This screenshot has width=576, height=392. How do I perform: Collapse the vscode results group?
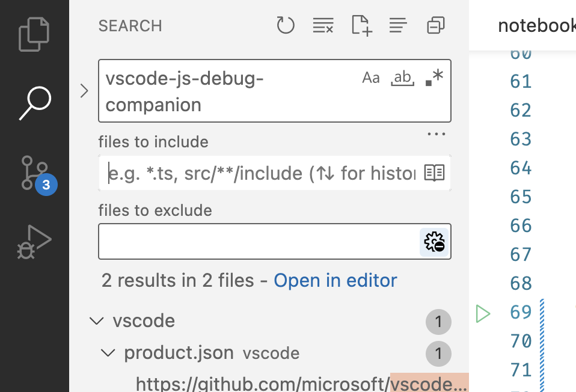97,322
